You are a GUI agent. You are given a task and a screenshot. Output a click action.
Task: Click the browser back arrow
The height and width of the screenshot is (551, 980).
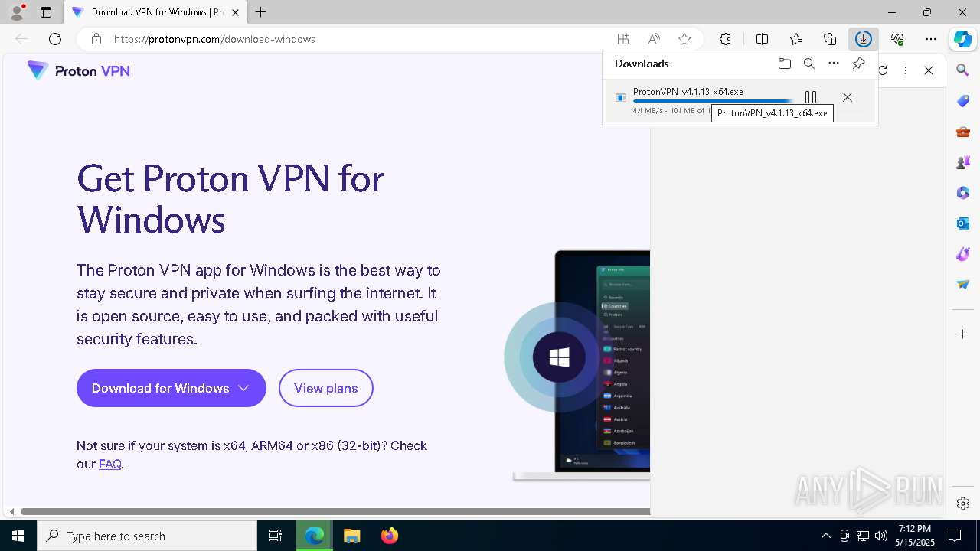pos(21,39)
